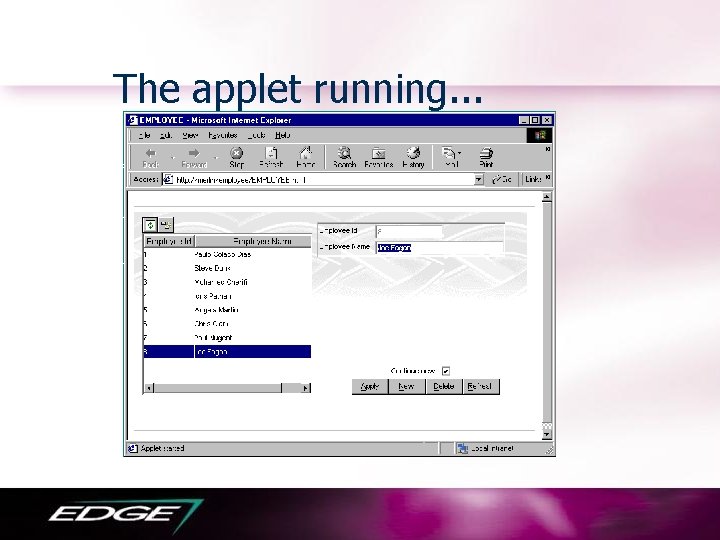This screenshot has width=720, height=540.
Task: Click the Windows logo throbber
Action: coord(539,135)
